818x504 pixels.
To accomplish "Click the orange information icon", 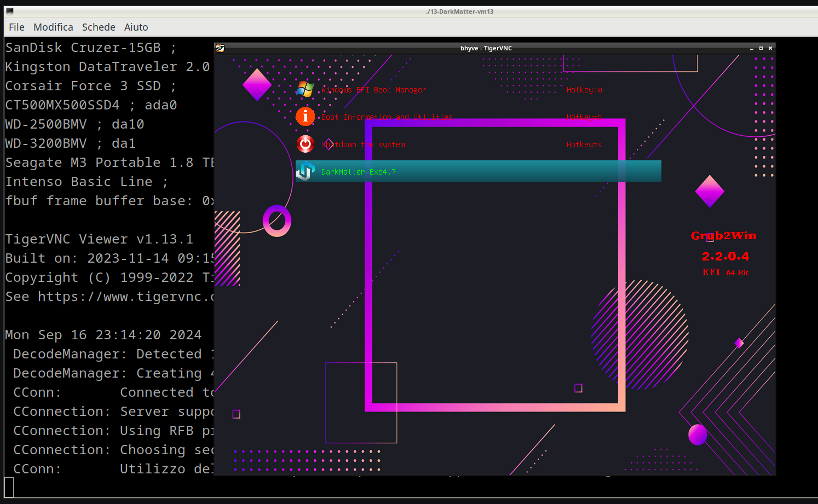I will coord(305,117).
